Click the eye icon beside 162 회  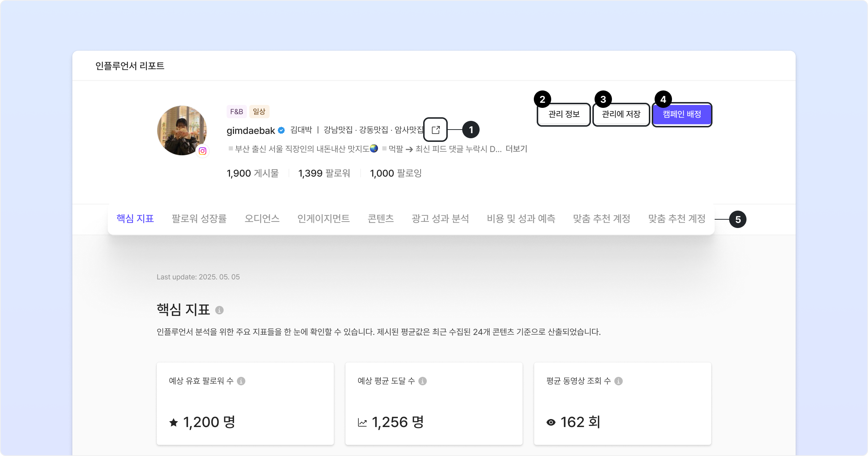point(551,422)
